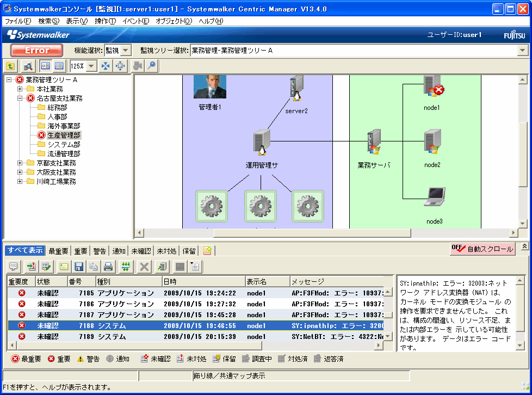
Task: Sort events by 番号 column header
Action: (82, 282)
